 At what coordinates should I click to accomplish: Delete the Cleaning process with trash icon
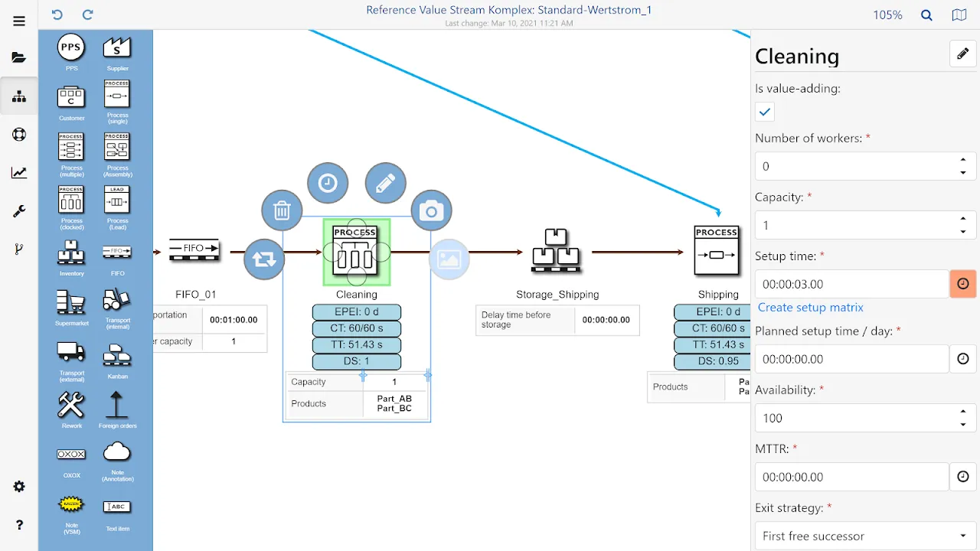tap(282, 210)
